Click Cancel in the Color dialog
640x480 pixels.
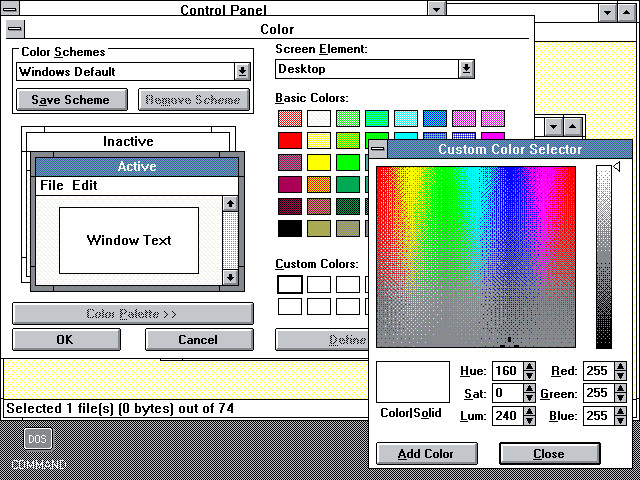[199, 340]
